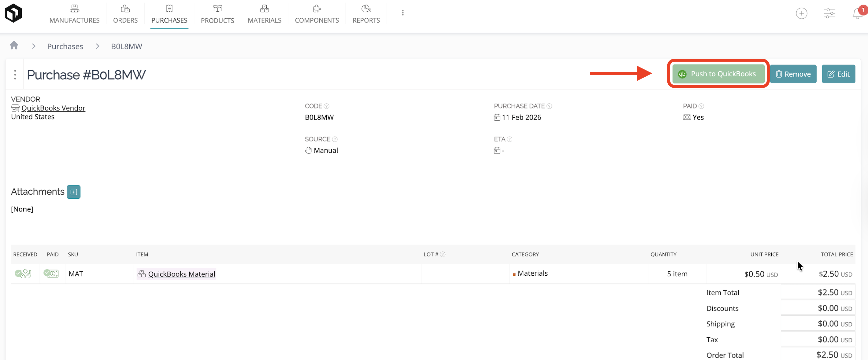Click the orange Materials category color marker

[514, 274]
